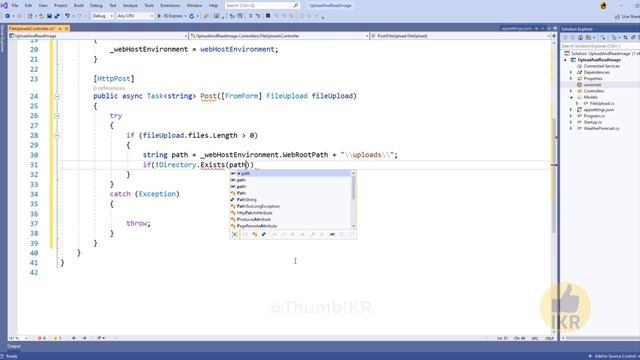Image resolution: width=640 pixels, height=360 pixels.
Task: Start debugging with the IIS Express play icon
Action: pyautogui.click(x=160, y=16)
